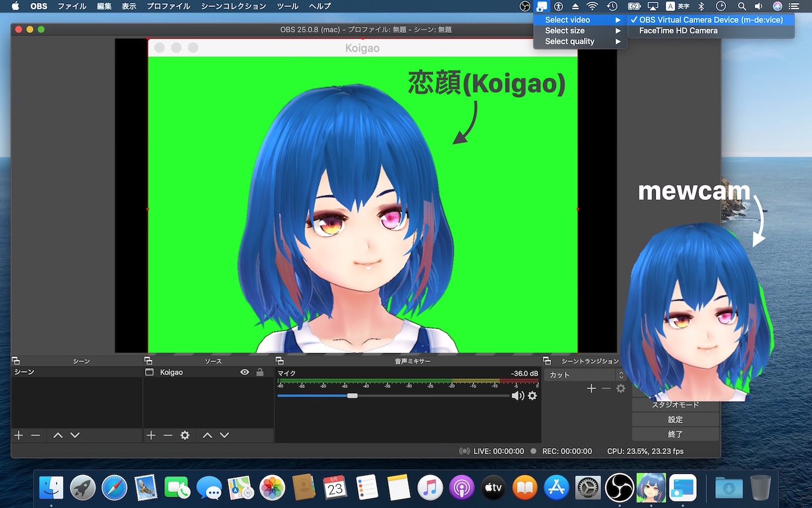
Task: Open the Bluetooth status menu
Action: [x=702, y=6]
